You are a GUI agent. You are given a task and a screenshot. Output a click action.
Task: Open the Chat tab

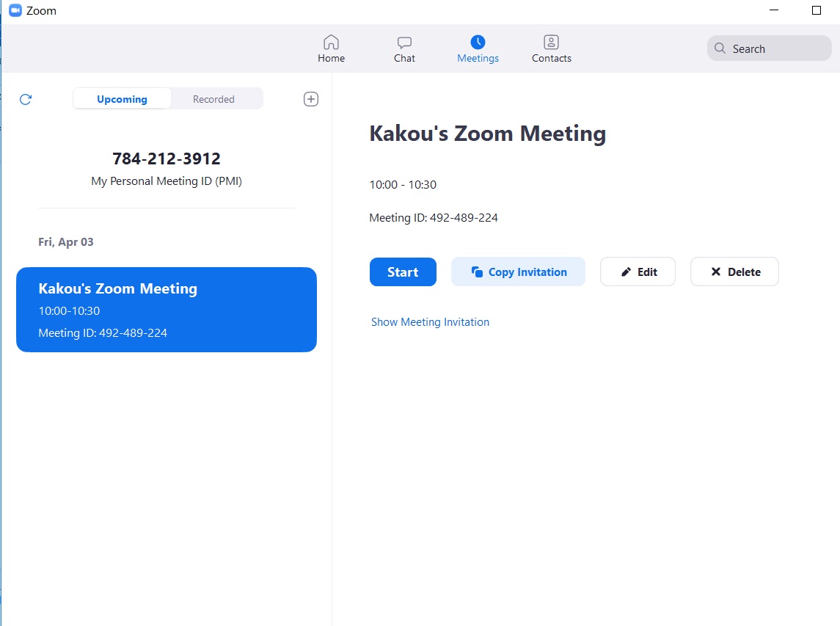click(x=404, y=48)
